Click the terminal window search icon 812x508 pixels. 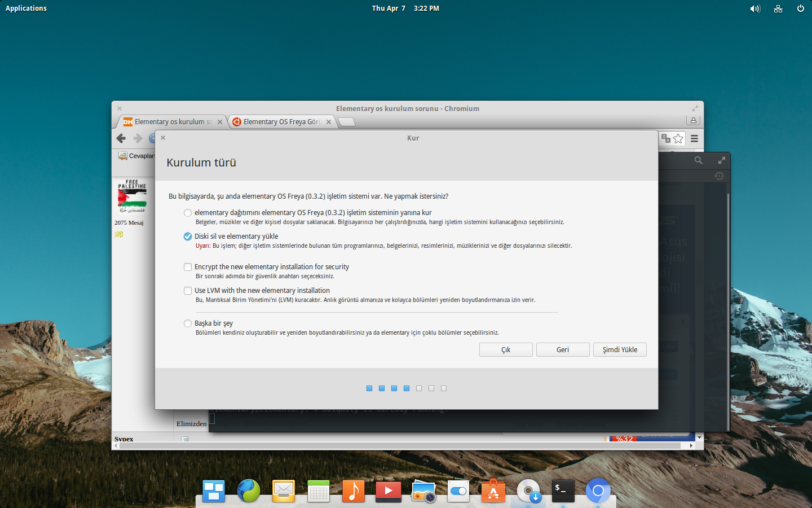coord(699,160)
